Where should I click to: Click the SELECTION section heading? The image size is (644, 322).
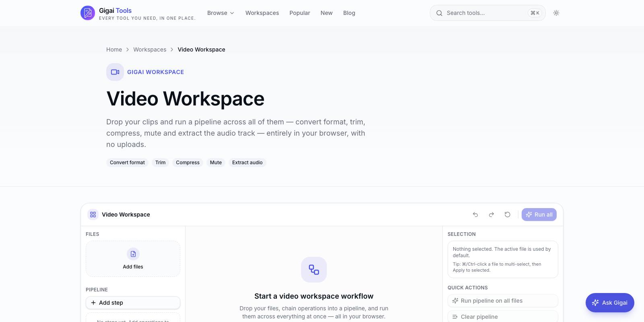pyautogui.click(x=462, y=234)
